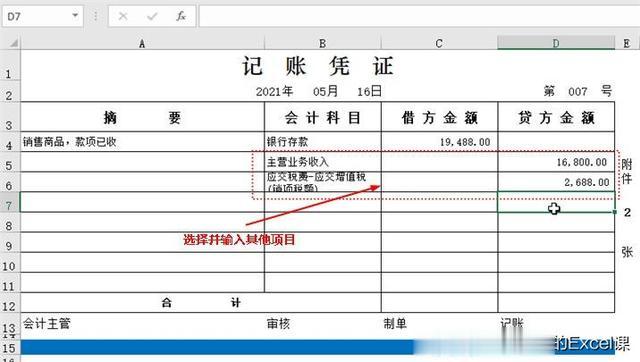Select row 12 header
Screen dimensions: 640x362
click(10, 304)
